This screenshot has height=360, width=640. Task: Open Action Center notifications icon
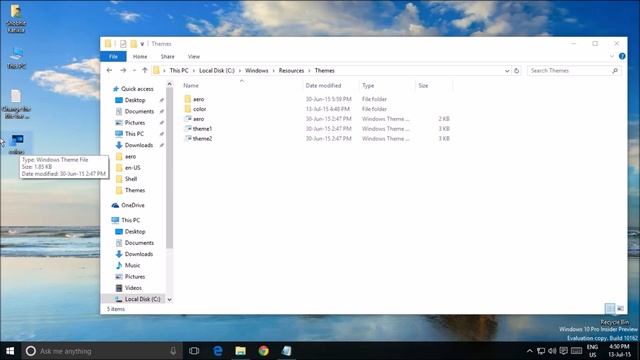(x=564, y=351)
